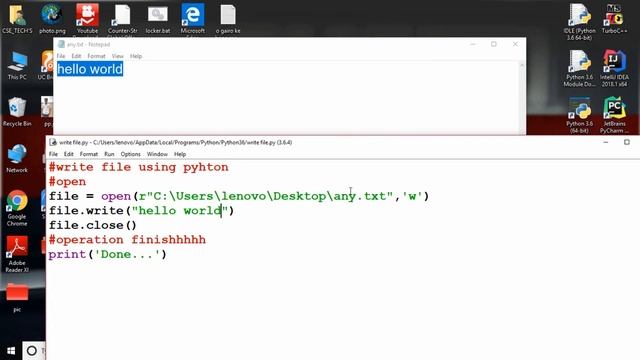640x360 pixels.
Task: Click the '#write file using pyhton' comment line
Action: coord(138,167)
